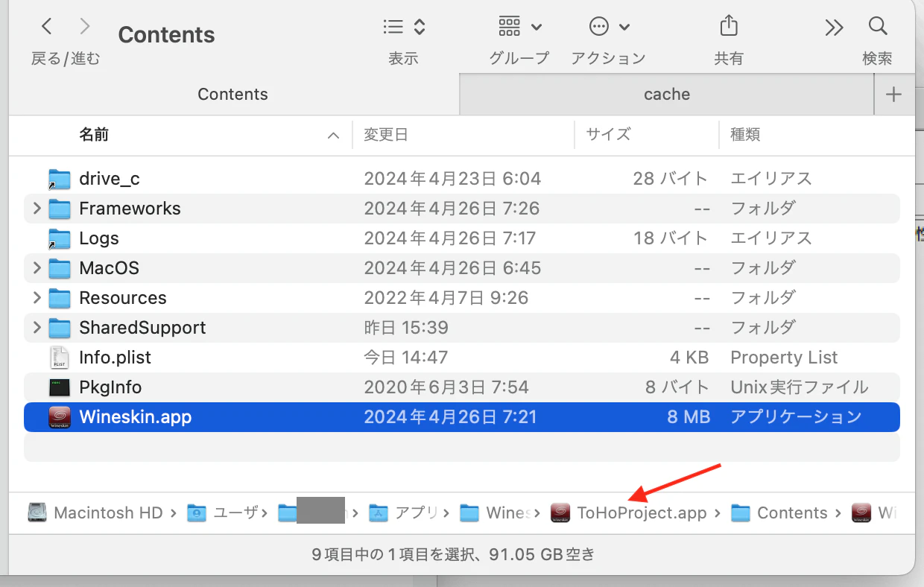Select the Logs file name

[99, 238]
